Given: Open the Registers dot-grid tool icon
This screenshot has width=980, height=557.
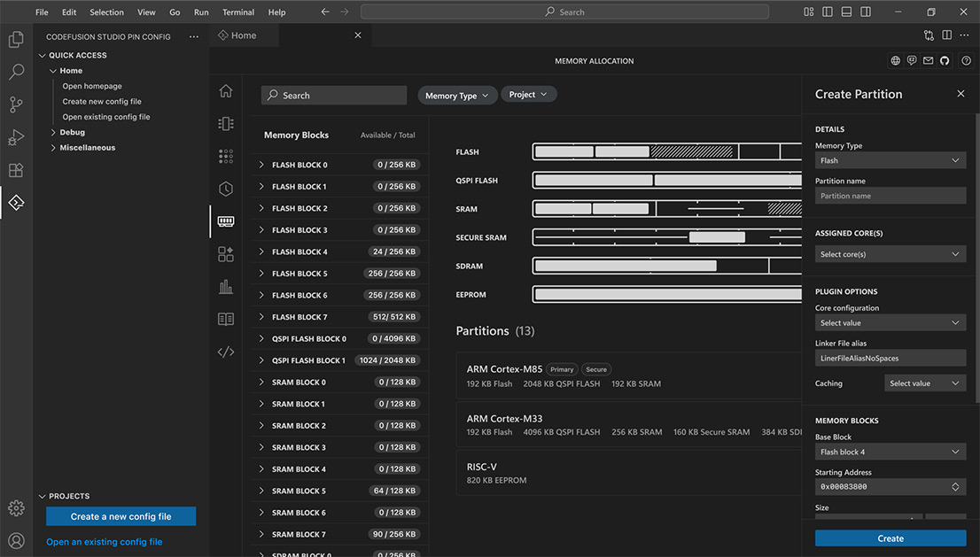Looking at the screenshot, I should pyautogui.click(x=226, y=156).
